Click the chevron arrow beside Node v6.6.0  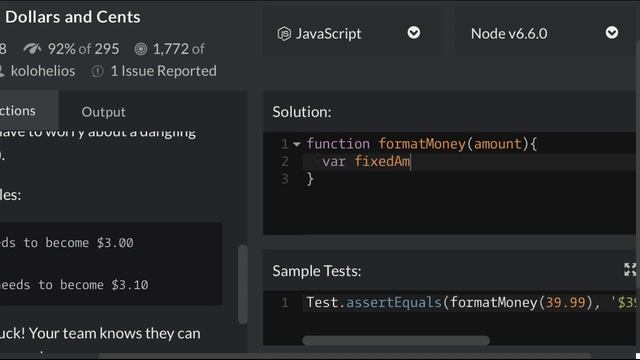(611, 33)
